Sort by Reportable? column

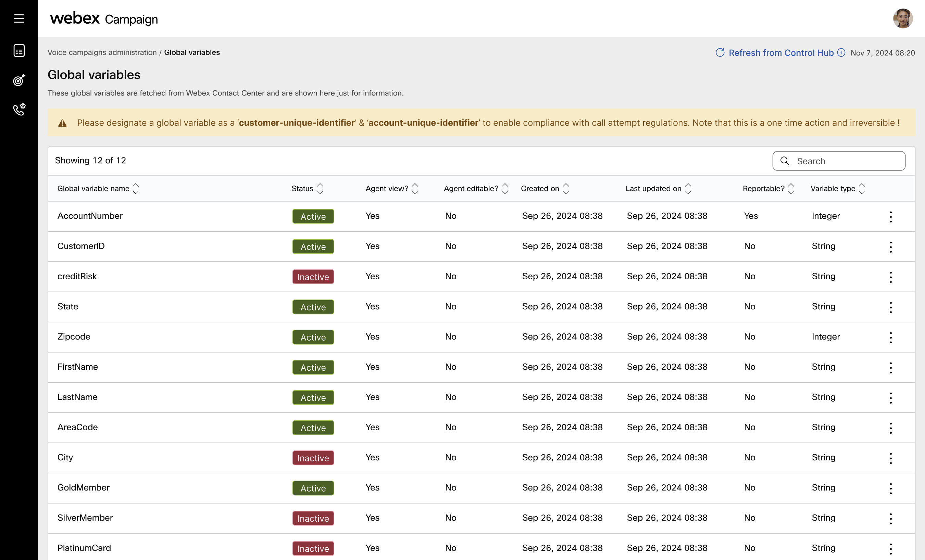coord(791,188)
